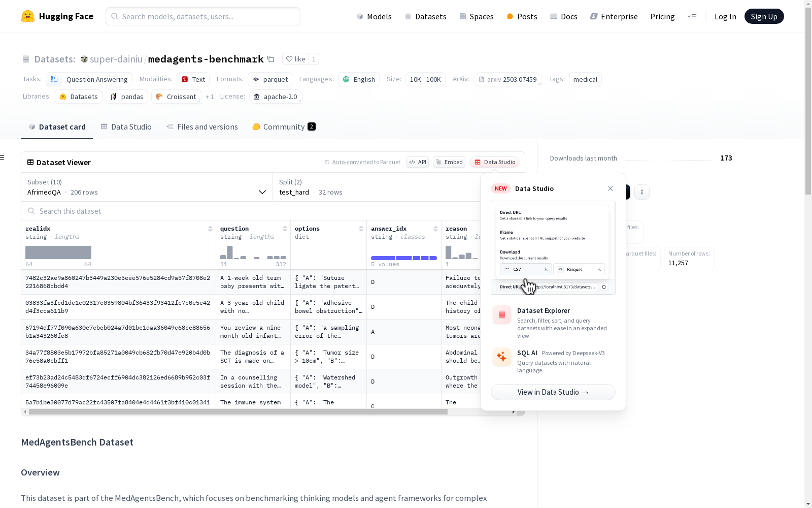Screen dimensions: 812x508
Task: Open the Enterprise navigation link
Action: click(x=614, y=16)
